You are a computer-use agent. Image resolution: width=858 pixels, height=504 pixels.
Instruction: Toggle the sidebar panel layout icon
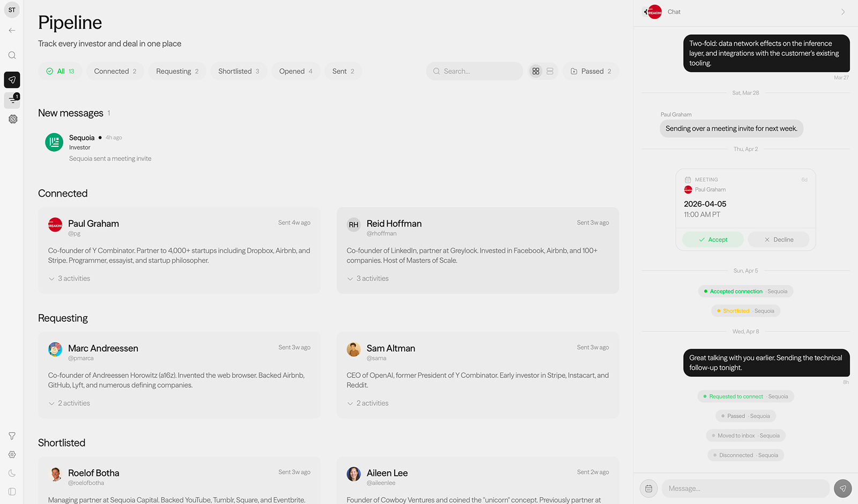[x=12, y=492]
